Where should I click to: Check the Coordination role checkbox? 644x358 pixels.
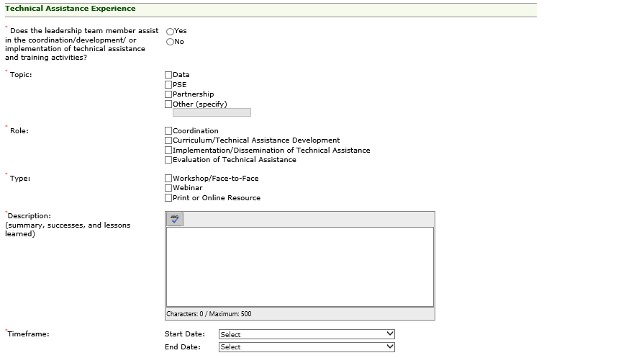pyautogui.click(x=168, y=130)
